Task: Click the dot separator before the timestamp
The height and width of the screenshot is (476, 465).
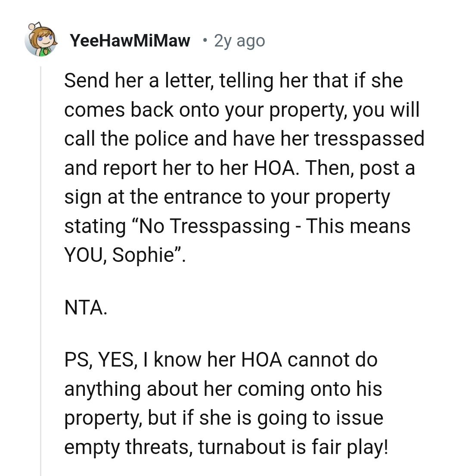Action: coord(205,40)
